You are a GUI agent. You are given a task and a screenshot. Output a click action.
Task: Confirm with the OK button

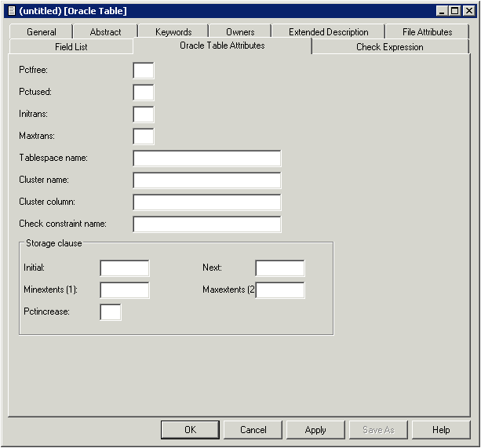point(190,430)
